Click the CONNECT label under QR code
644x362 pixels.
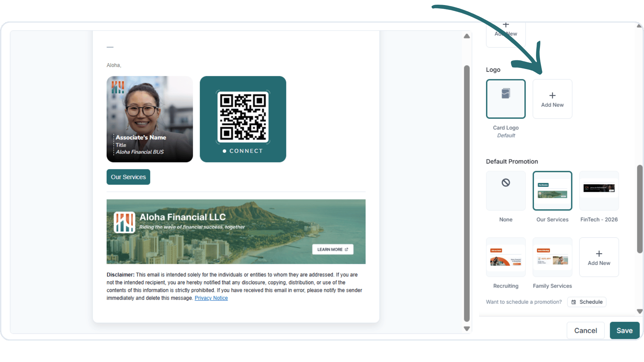(x=246, y=151)
